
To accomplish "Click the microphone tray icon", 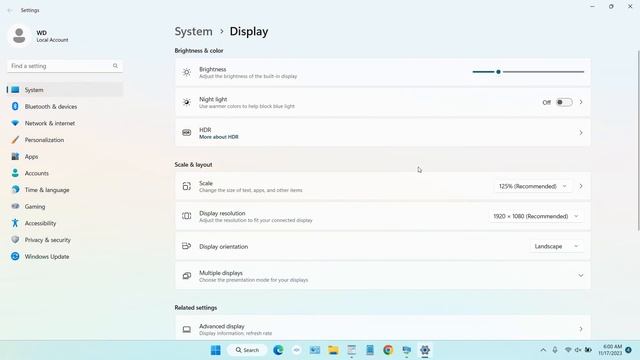I will click(555, 350).
